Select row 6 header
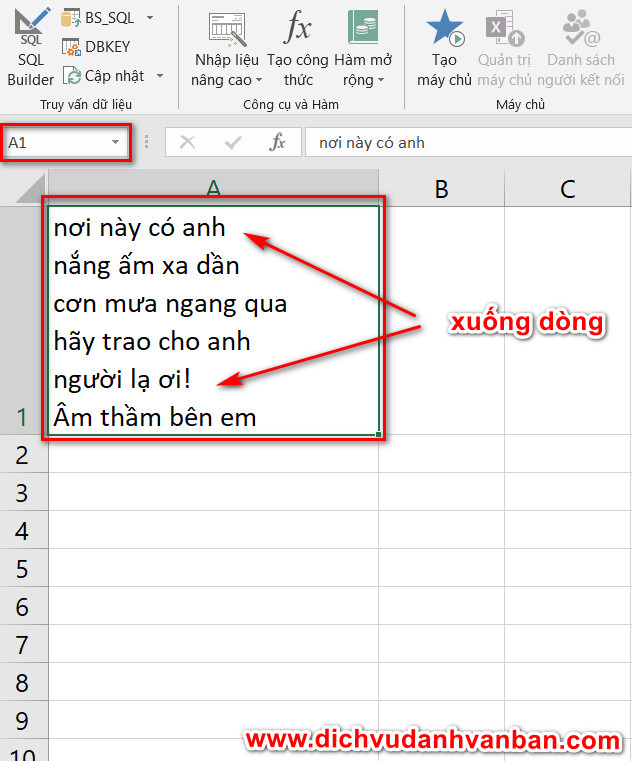The width and height of the screenshot is (632, 761). click(23, 606)
